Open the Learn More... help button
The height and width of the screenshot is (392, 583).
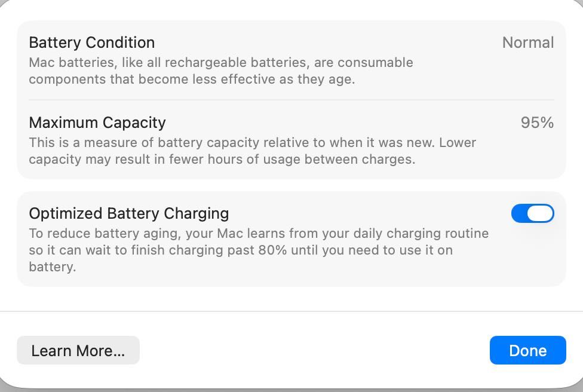coord(78,350)
